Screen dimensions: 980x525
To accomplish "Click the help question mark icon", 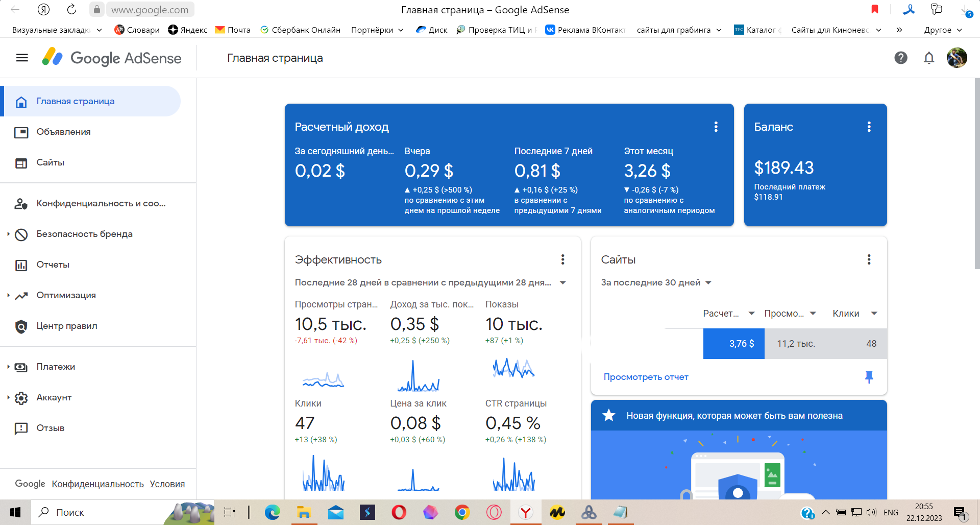I will 901,58.
